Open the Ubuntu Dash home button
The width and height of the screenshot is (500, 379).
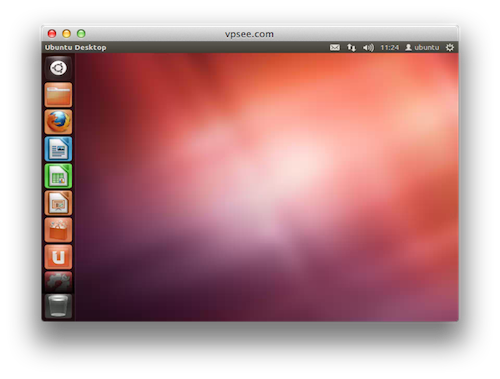[x=58, y=68]
